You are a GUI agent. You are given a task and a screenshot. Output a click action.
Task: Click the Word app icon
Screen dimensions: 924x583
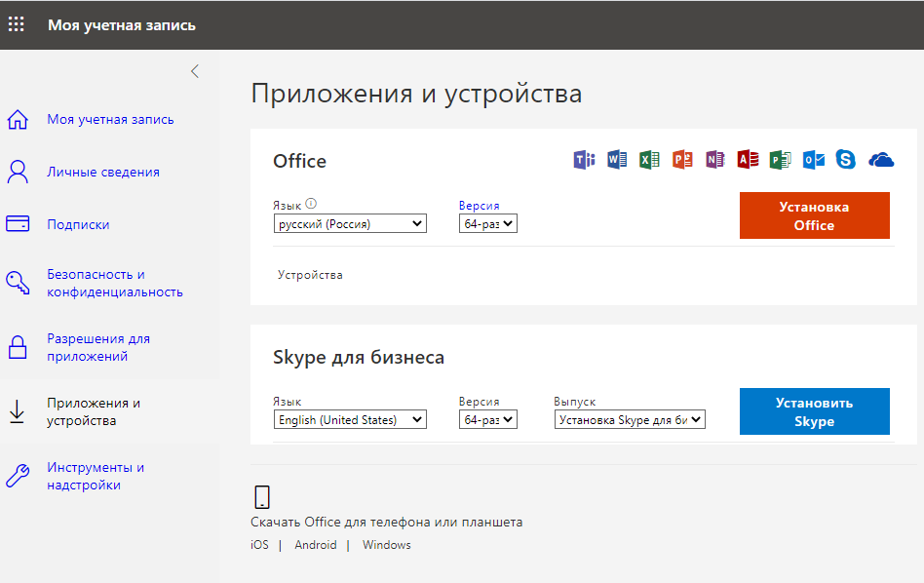coord(617,159)
